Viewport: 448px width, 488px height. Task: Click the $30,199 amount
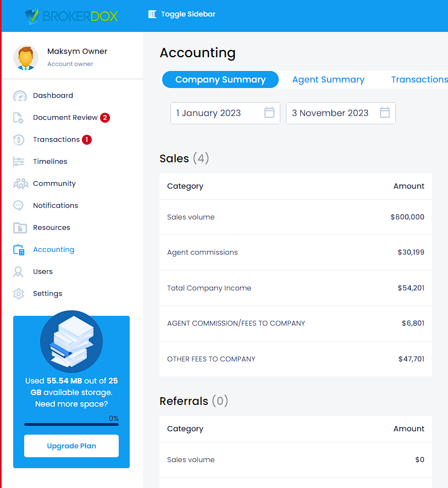coord(411,253)
